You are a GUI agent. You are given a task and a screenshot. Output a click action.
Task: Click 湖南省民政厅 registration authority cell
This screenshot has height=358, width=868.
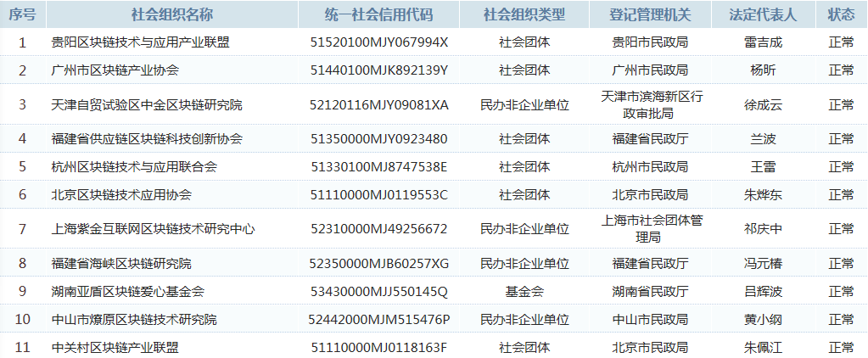pyautogui.click(x=650, y=291)
